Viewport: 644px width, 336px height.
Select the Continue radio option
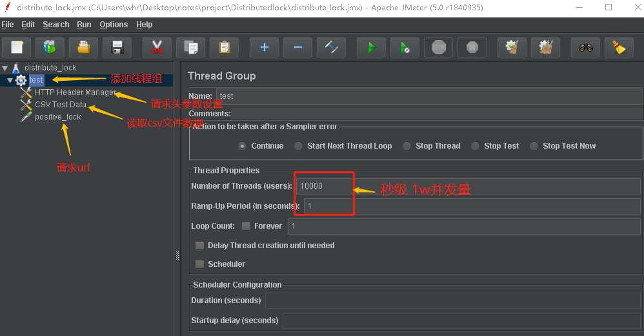tap(243, 146)
